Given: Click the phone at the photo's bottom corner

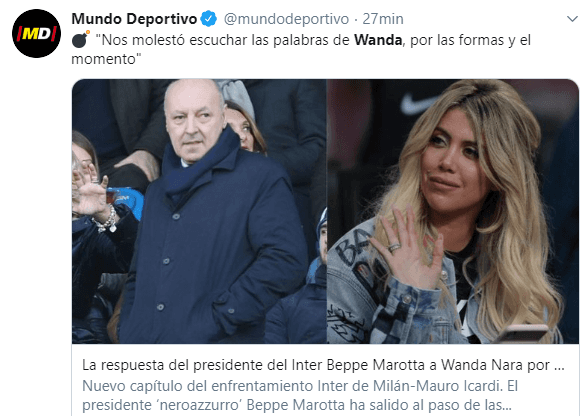Looking at the screenshot, I should pos(522,333).
